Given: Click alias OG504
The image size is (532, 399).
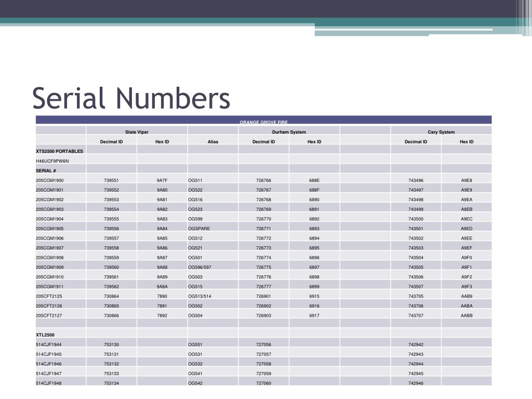Looking at the screenshot, I should point(195,316).
